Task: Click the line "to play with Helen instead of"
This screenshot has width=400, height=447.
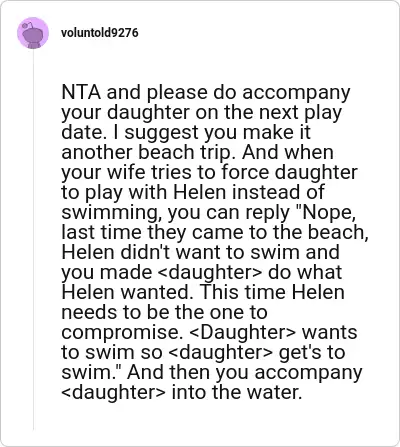Action: (x=193, y=192)
